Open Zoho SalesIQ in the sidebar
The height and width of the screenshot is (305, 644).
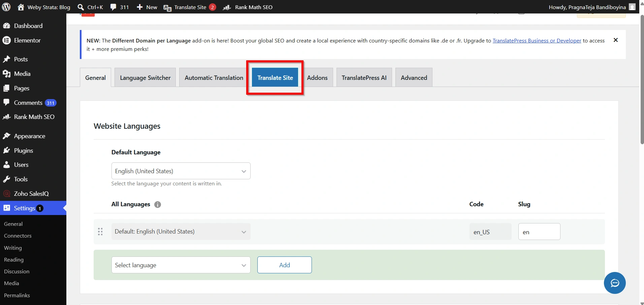pyautogui.click(x=33, y=194)
